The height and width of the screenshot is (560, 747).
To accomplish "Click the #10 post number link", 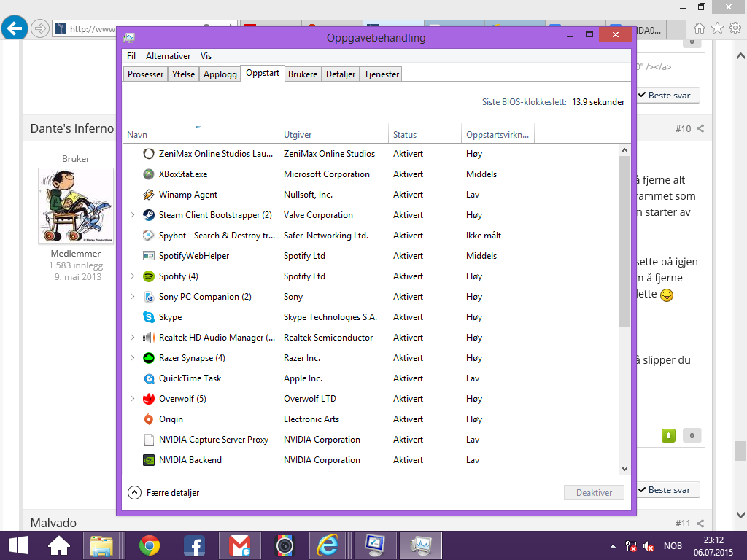I will click(x=683, y=128).
